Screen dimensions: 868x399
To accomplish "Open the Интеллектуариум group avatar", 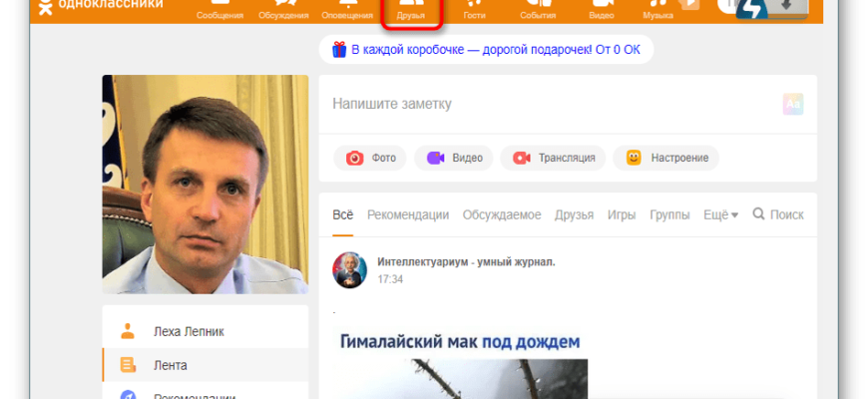I will point(350,270).
